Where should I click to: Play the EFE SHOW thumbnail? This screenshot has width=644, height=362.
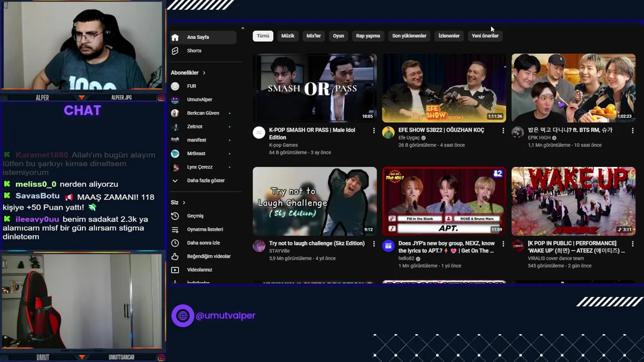point(444,88)
